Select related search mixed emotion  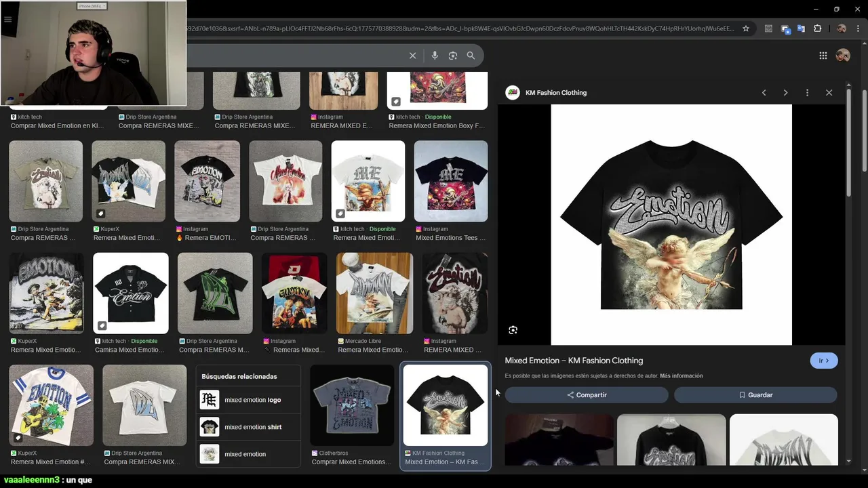pyautogui.click(x=248, y=454)
